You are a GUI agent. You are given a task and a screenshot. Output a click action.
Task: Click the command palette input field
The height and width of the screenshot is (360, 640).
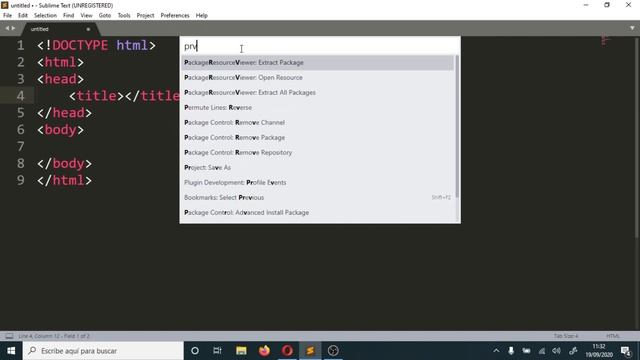click(x=320, y=46)
